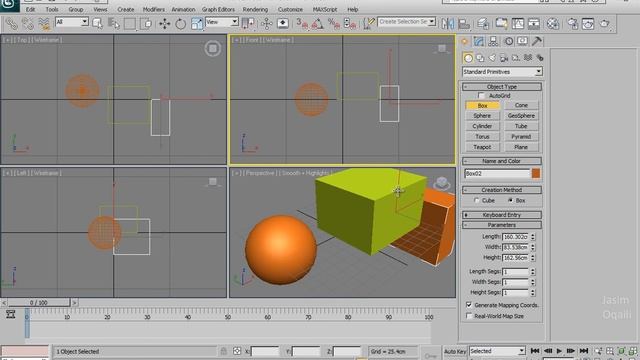This screenshot has height=360, width=640.
Task: Click the Box02 object name field
Action: coord(497,173)
